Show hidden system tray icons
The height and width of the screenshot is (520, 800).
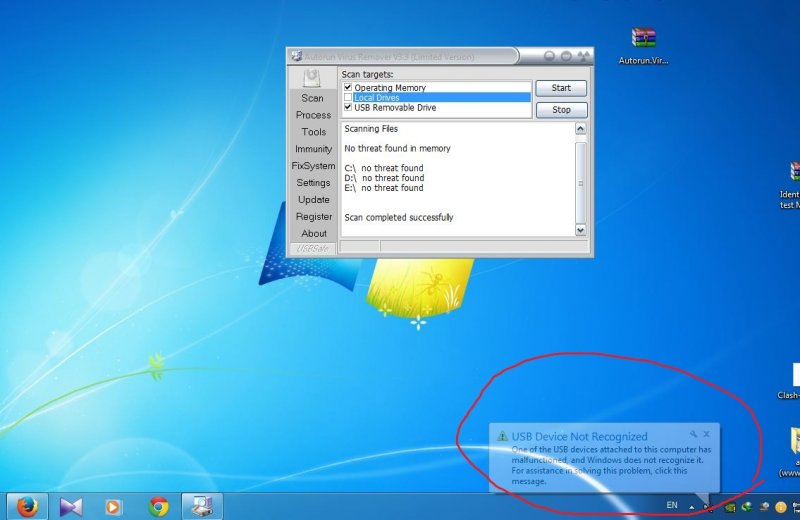pyautogui.click(x=692, y=507)
